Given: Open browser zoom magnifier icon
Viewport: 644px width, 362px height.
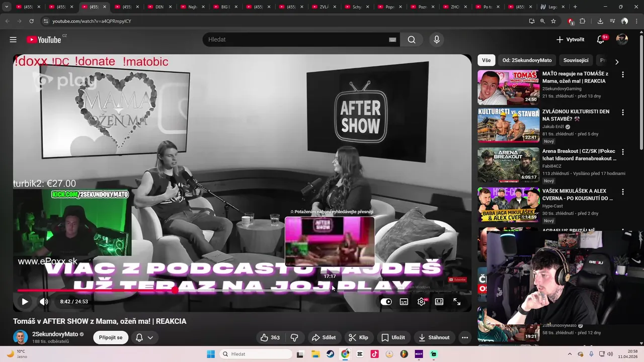Looking at the screenshot, I should pyautogui.click(x=542, y=21).
